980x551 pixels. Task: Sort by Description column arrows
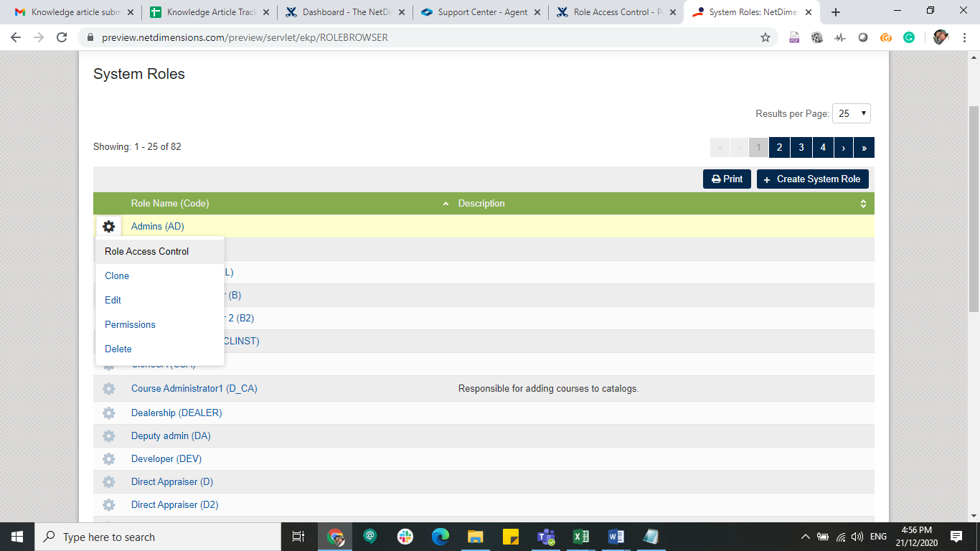tap(863, 204)
